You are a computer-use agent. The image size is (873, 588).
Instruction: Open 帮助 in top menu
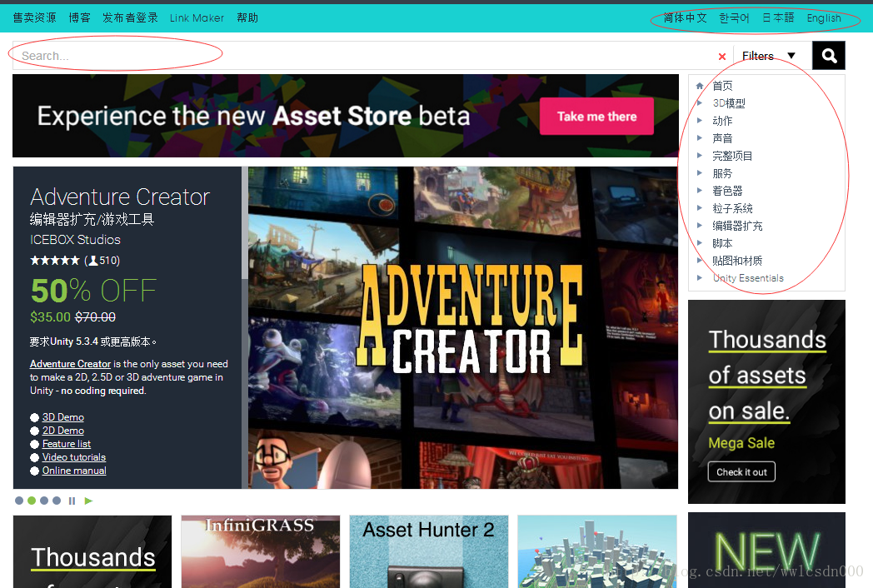point(247,17)
